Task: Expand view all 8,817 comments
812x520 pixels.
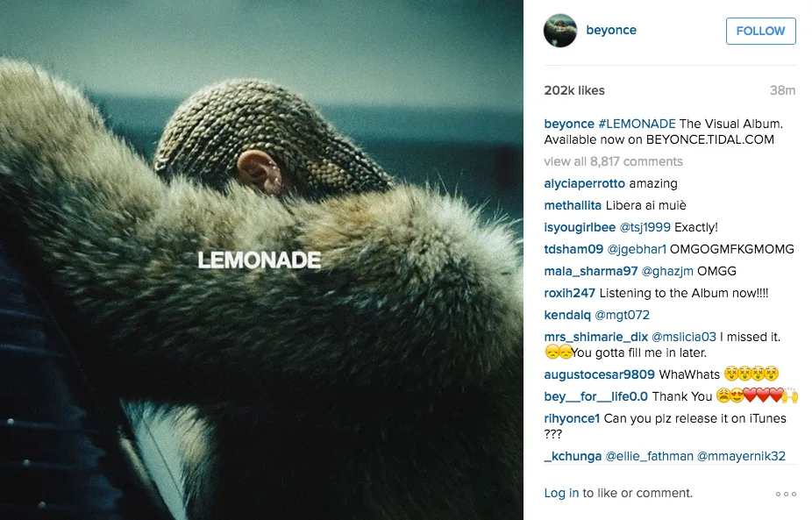Action: click(613, 161)
